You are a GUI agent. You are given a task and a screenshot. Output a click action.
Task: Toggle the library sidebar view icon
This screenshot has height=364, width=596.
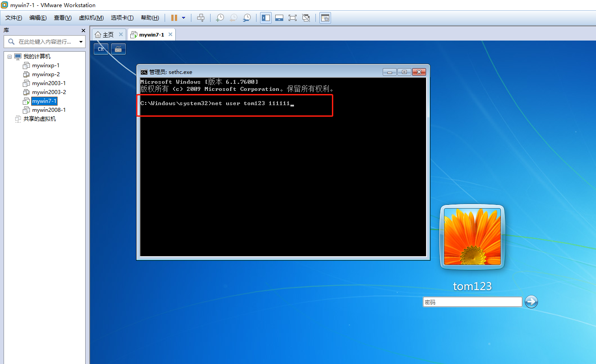click(x=266, y=18)
